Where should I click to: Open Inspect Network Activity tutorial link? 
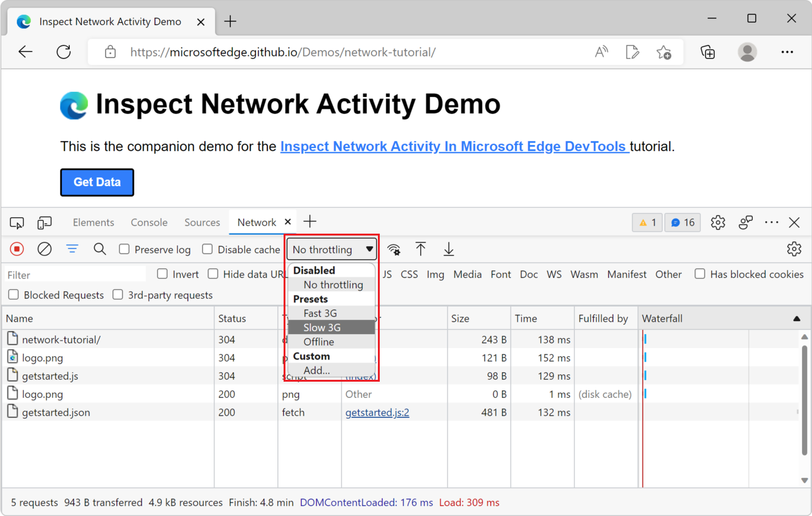[455, 147]
